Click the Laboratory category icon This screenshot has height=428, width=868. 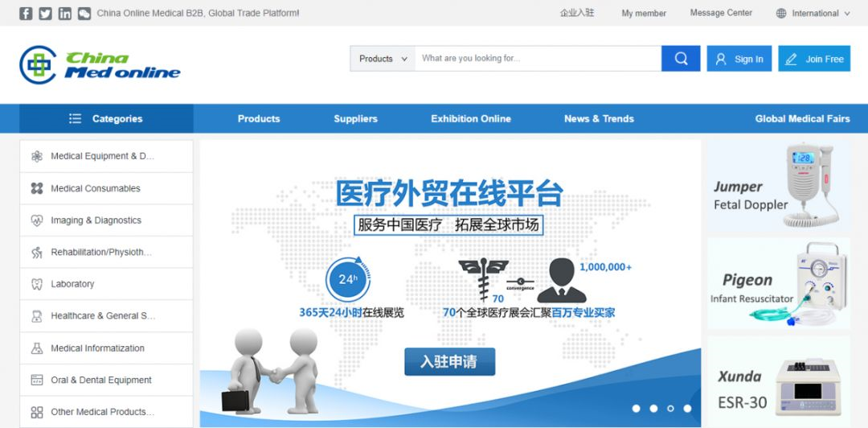[x=37, y=284]
